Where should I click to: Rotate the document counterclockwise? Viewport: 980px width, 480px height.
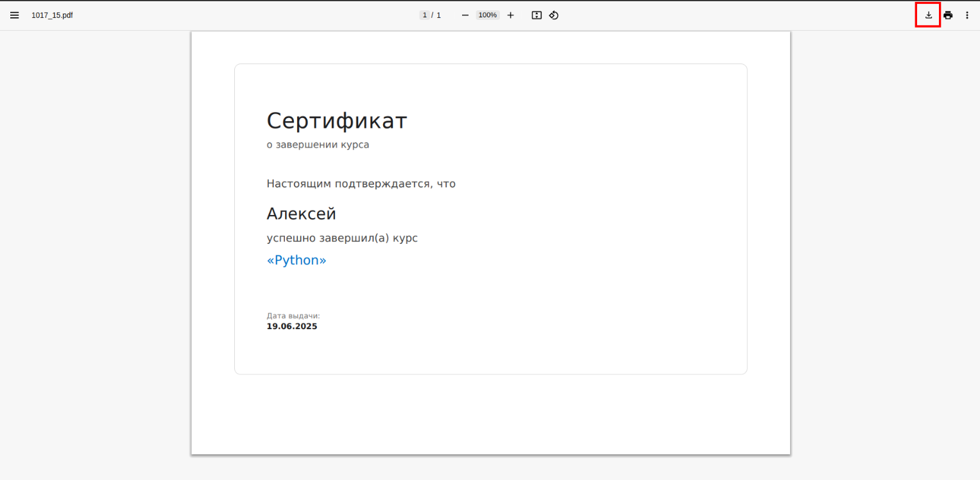[x=554, y=15]
